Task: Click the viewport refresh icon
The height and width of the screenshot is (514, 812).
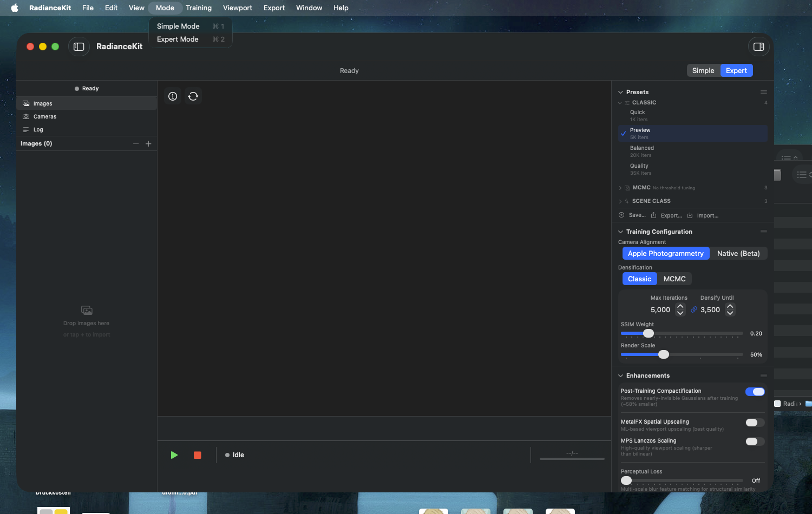Action: tap(193, 96)
